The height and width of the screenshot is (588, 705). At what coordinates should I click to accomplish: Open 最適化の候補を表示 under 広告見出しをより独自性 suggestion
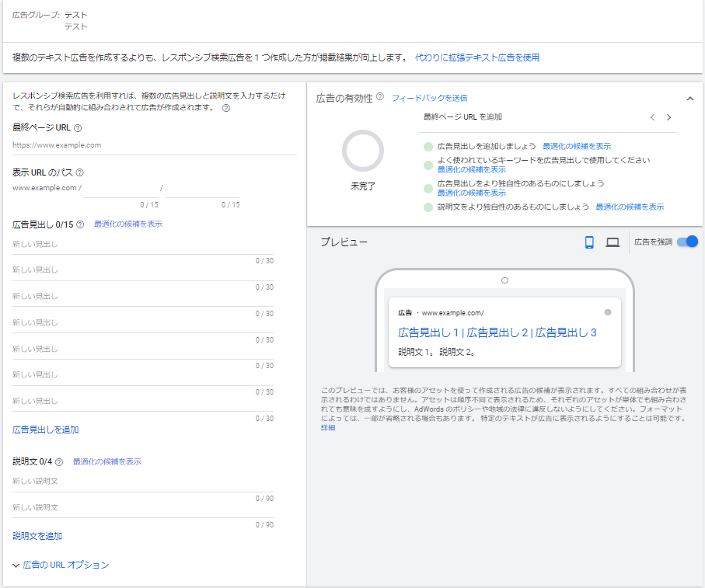click(472, 193)
